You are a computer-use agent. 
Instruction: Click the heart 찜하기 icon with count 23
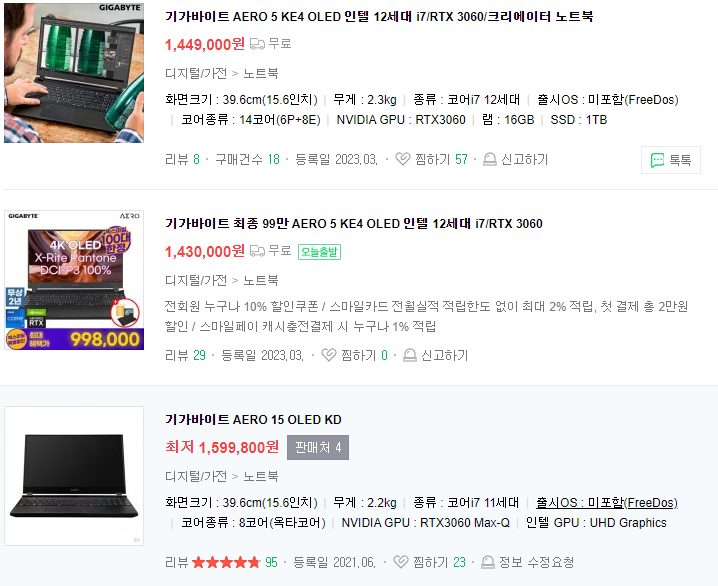click(401, 562)
